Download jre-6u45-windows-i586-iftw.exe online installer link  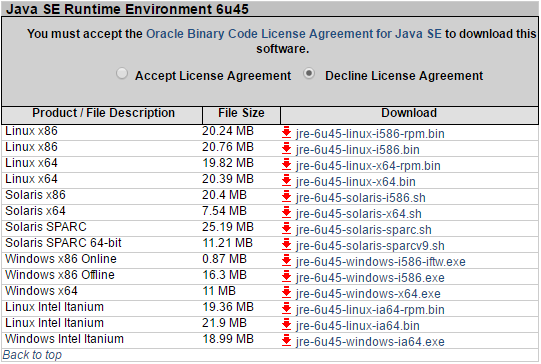tap(381, 262)
